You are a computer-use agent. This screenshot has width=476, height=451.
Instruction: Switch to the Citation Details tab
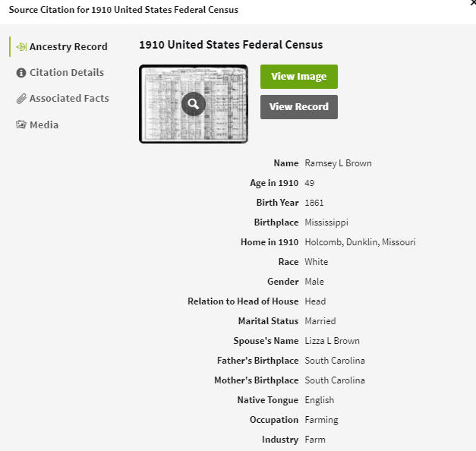(67, 73)
